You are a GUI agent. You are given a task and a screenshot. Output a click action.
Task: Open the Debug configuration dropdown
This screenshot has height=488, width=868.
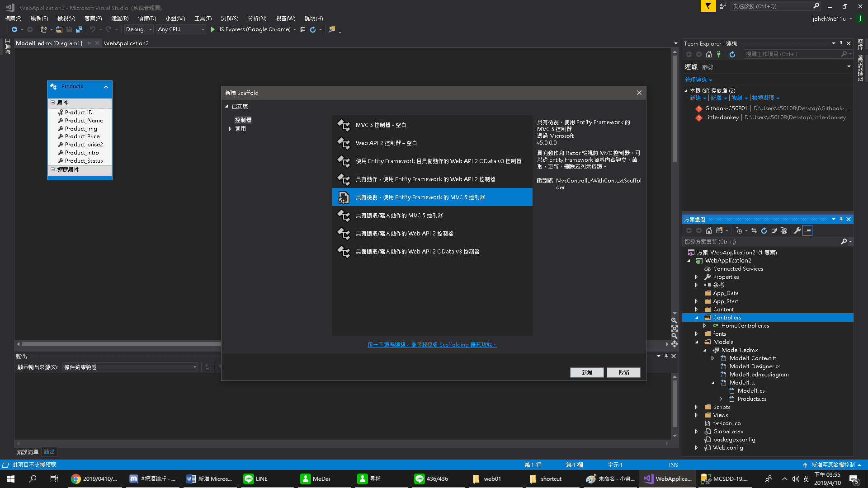coord(139,29)
